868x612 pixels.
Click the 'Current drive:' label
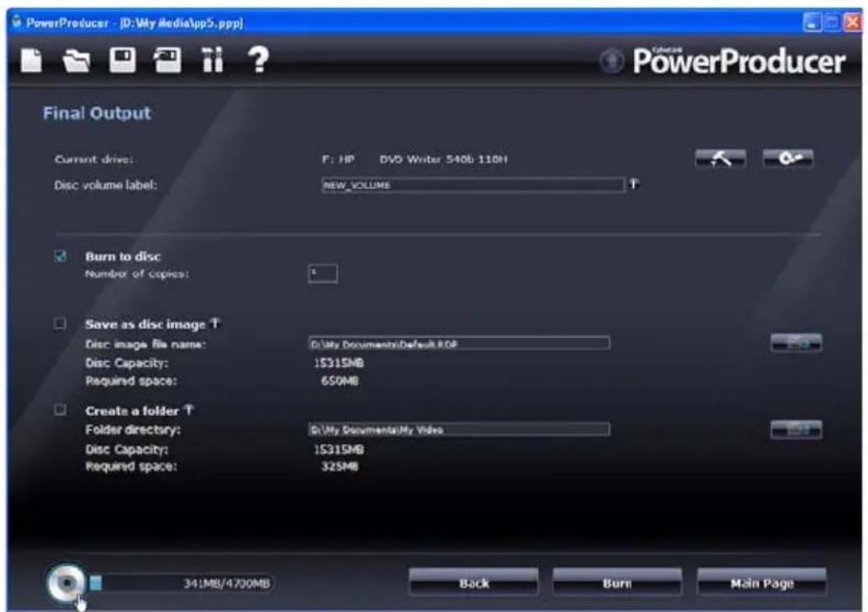[x=94, y=159]
